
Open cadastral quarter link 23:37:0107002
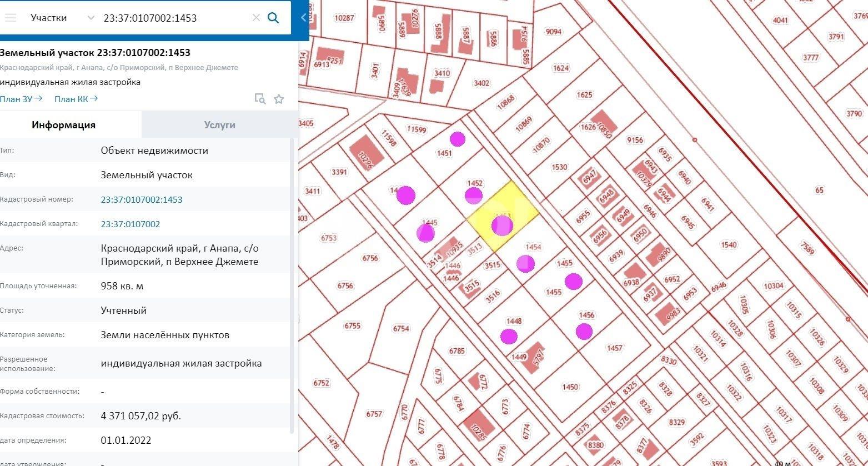click(x=130, y=224)
